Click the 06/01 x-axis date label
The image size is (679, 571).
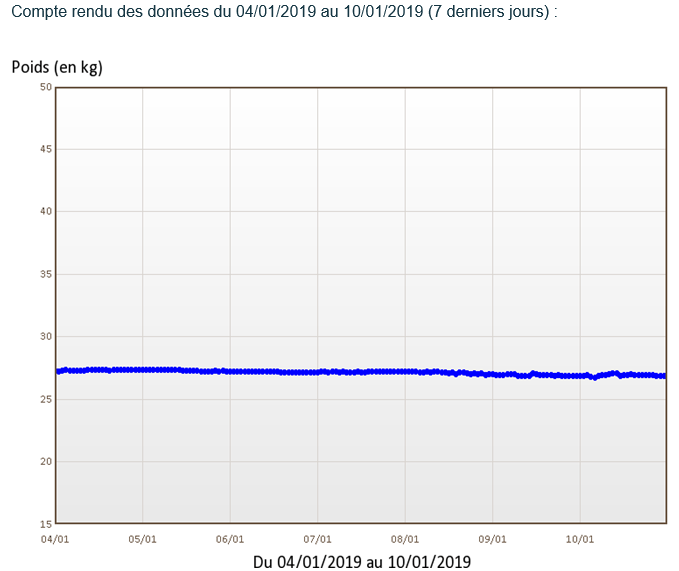coord(230,539)
